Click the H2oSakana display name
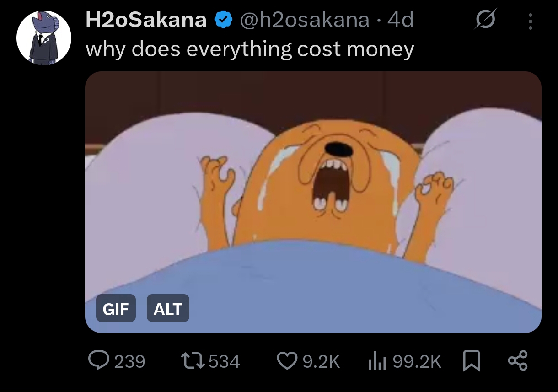The height and width of the screenshot is (392, 558). click(146, 20)
